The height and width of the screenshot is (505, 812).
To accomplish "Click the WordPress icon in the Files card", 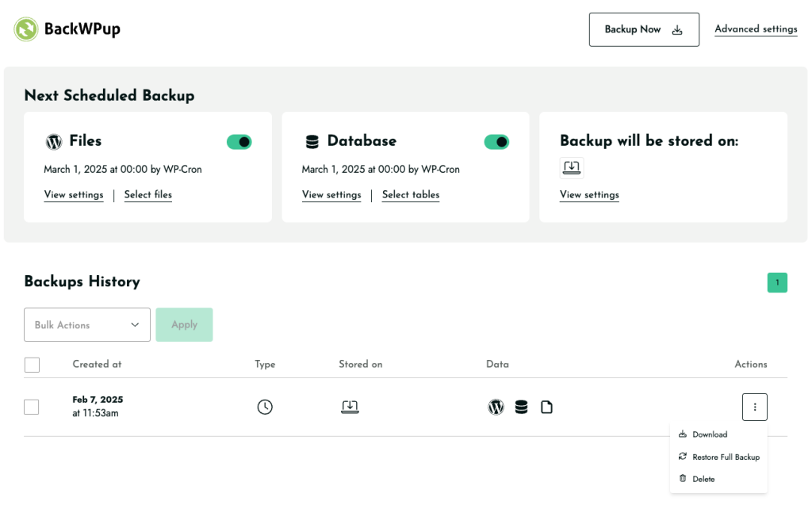I will [x=52, y=141].
